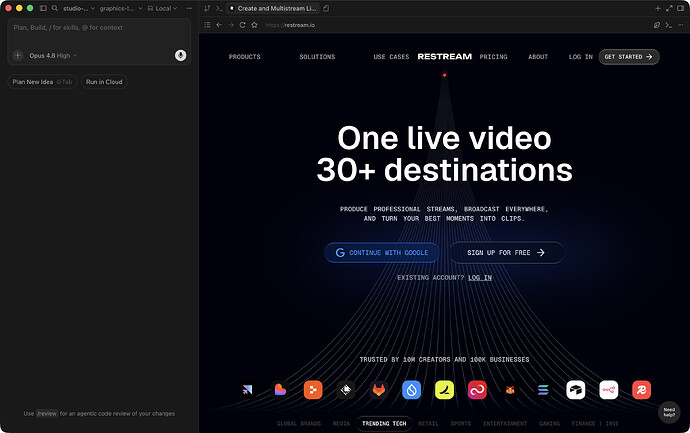
Task: Click the copy pages icon after tab
Action: [x=326, y=8]
